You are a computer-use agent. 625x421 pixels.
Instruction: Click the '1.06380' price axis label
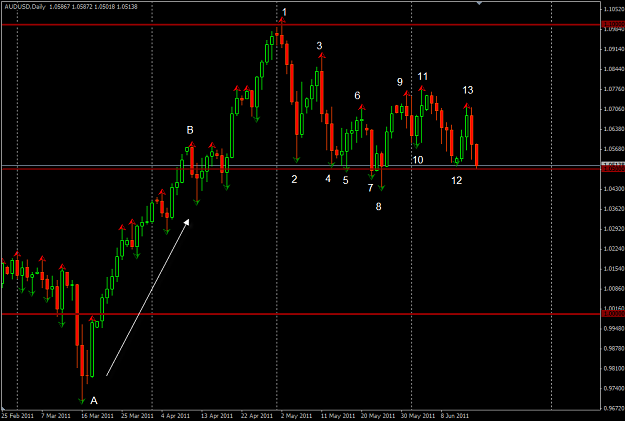pos(614,129)
